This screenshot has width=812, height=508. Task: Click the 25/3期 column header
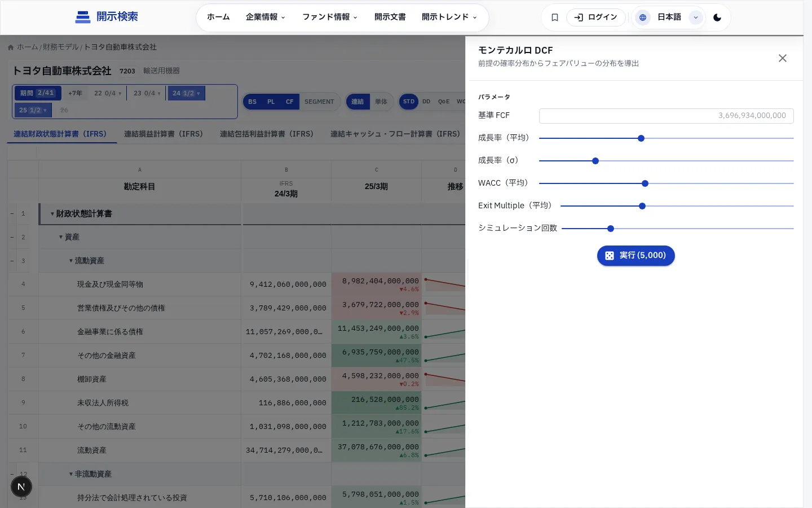[376, 187]
